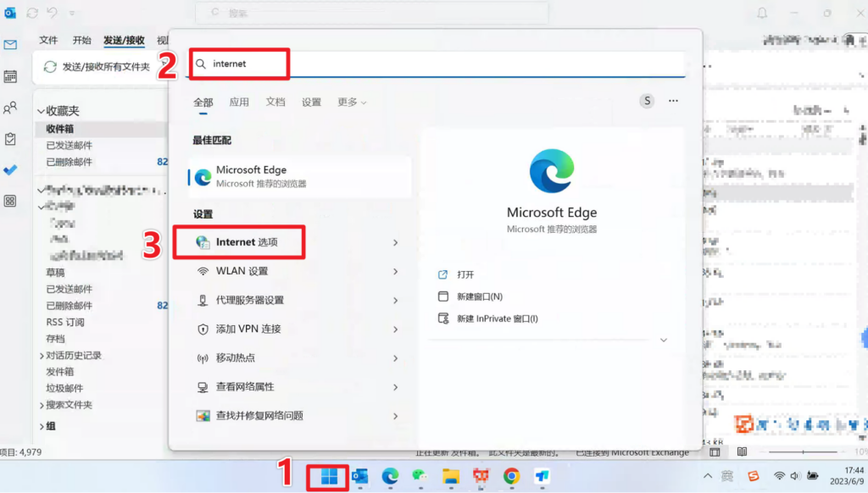Screen dimensions: 868x493
Task: Click 发送/接收所有文件夹 button
Action: 96,67
